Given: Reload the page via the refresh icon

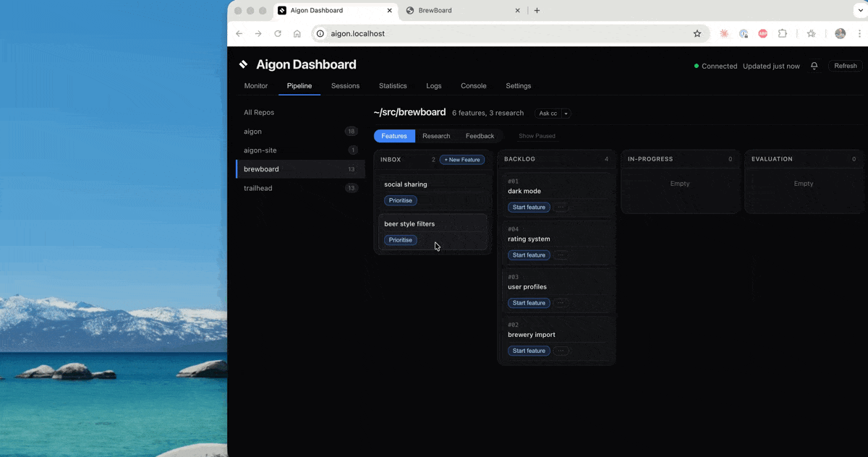Looking at the screenshot, I should coord(277,33).
